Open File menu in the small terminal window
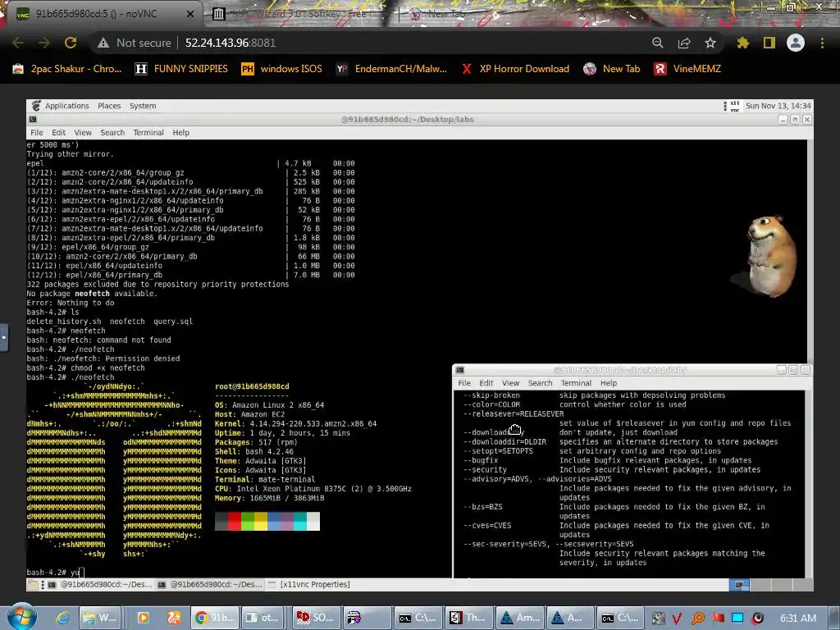The width and height of the screenshot is (840, 630). tap(464, 383)
